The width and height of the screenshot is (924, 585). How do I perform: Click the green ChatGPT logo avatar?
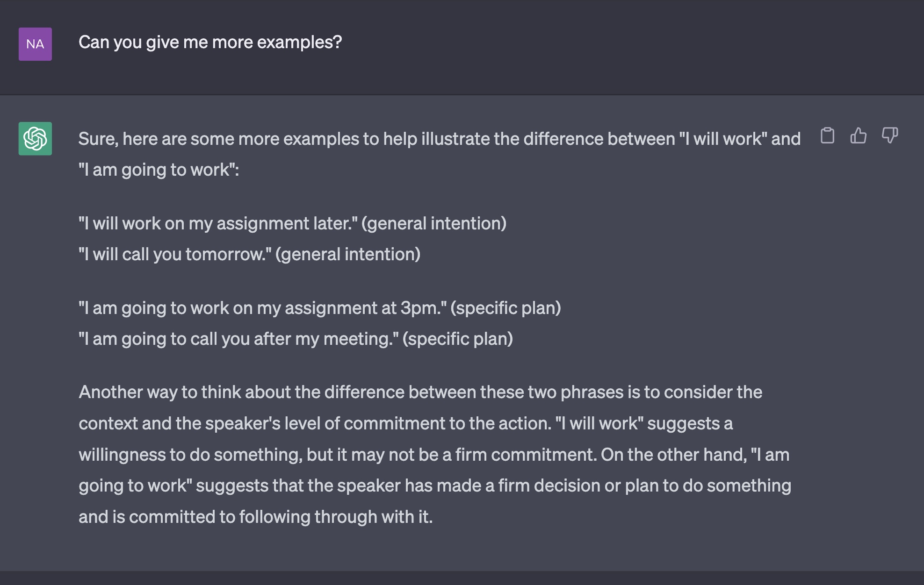coord(35,139)
